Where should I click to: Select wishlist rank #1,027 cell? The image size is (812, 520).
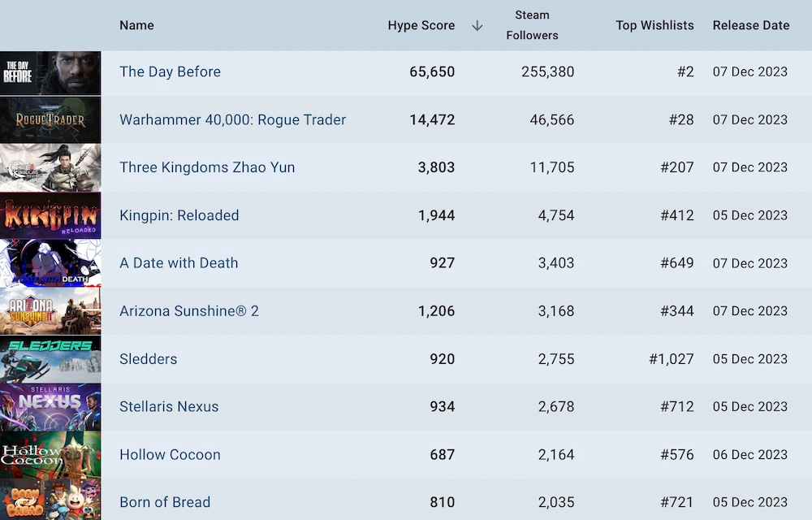coord(672,359)
